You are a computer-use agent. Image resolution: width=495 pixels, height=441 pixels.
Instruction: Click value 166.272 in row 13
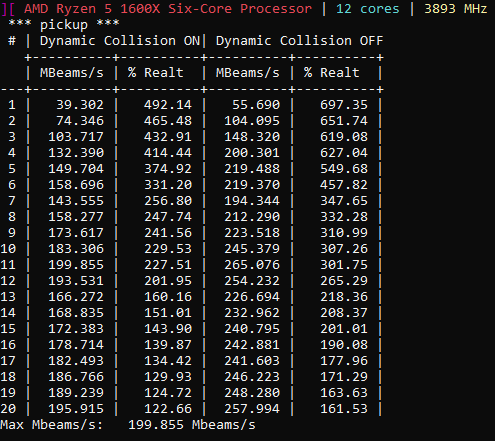coord(76,297)
